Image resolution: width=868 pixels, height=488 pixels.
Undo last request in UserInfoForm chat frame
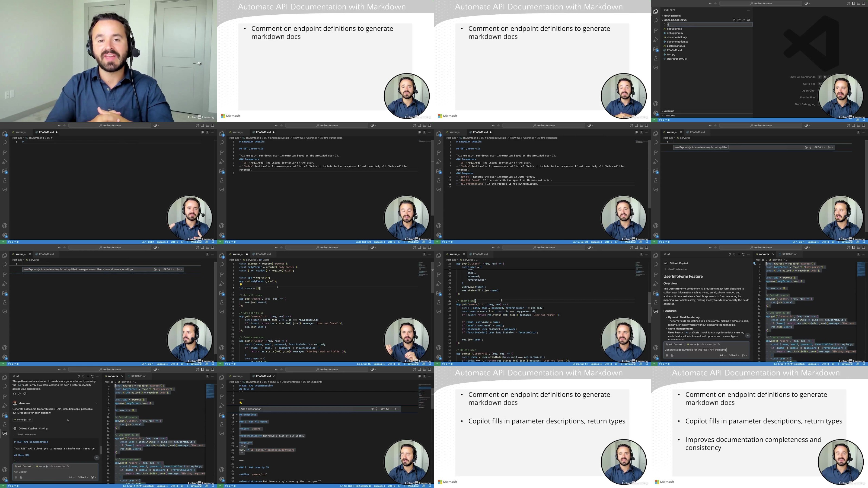[729, 254]
